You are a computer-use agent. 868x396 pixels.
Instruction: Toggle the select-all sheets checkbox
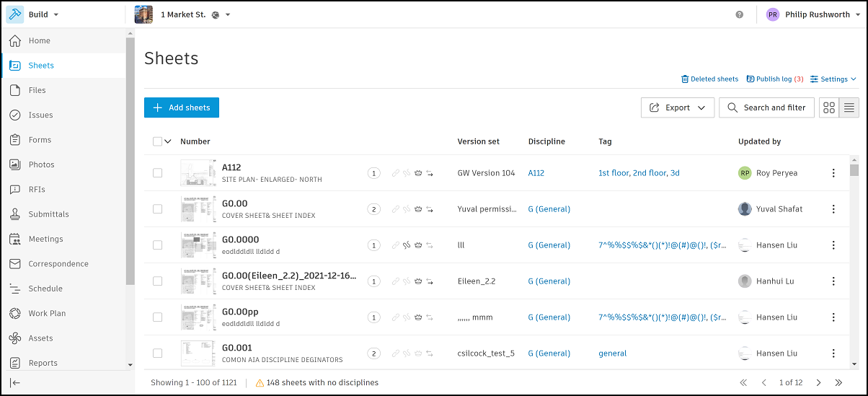pyautogui.click(x=157, y=141)
